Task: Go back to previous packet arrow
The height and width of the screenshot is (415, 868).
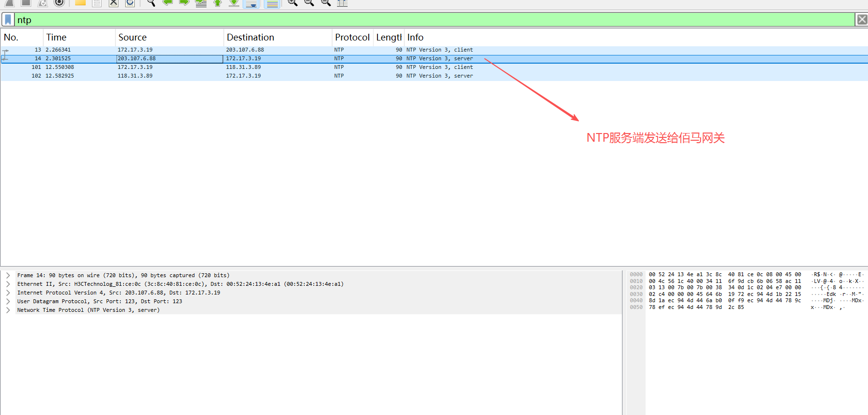Action: (168, 3)
